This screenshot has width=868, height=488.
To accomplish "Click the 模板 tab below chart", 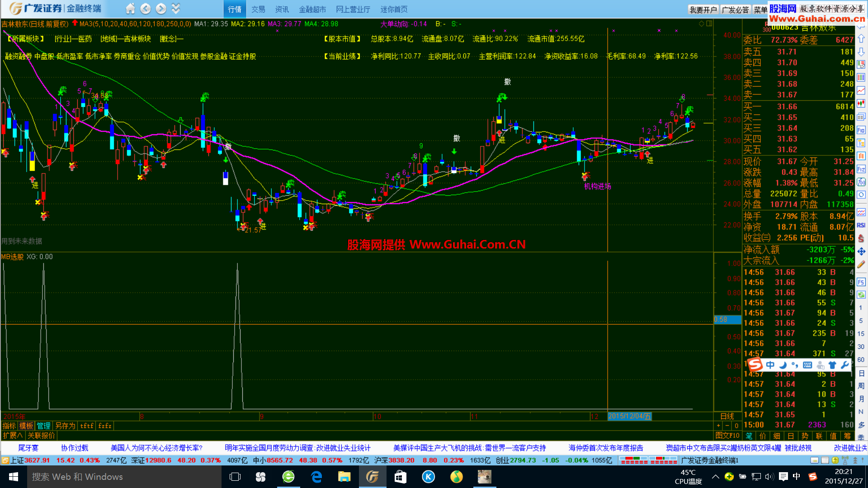I will (26, 426).
